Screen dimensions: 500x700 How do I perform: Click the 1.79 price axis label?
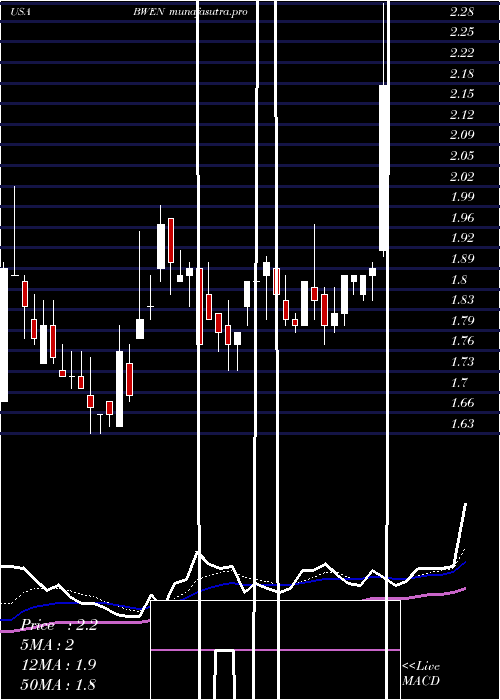[462, 321]
